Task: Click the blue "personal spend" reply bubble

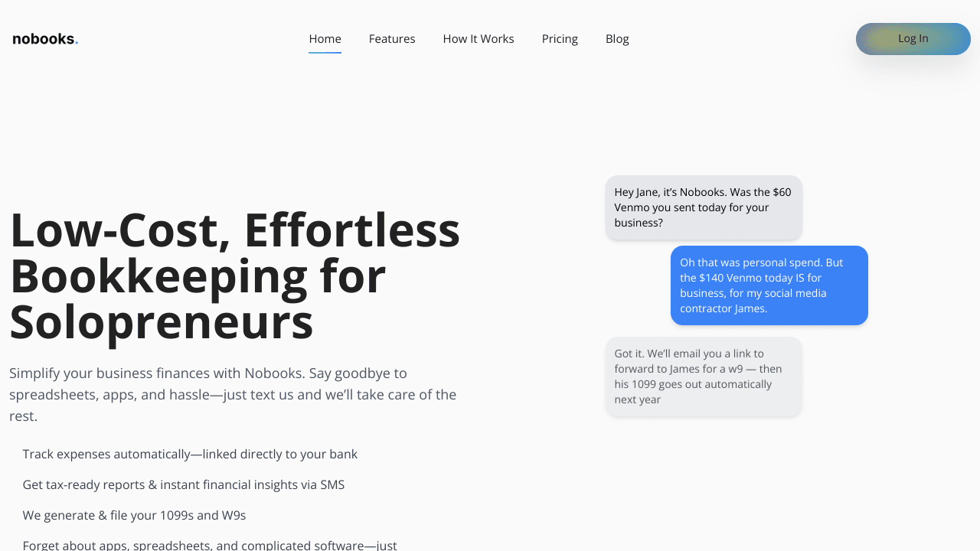Action: tap(769, 285)
